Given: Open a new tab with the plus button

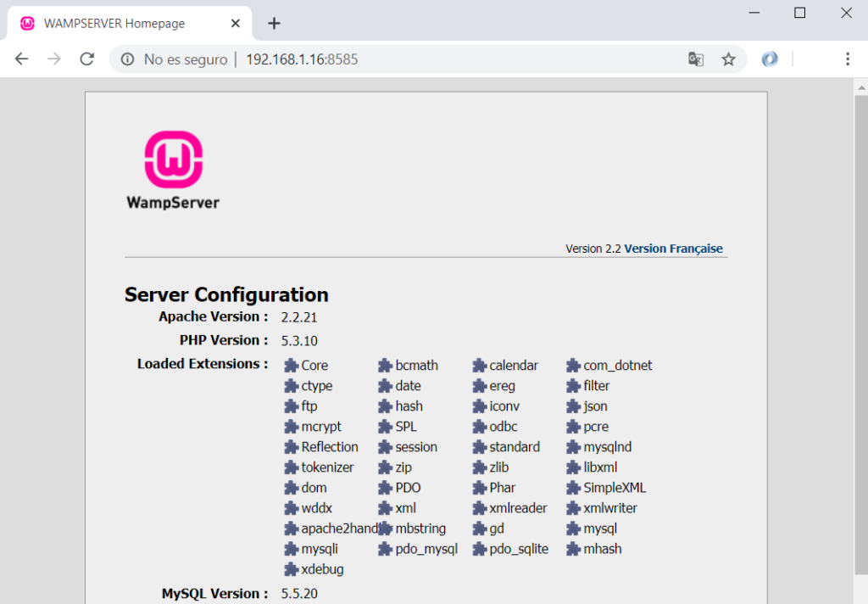Looking at the screenshot, I should click(274, 23).
